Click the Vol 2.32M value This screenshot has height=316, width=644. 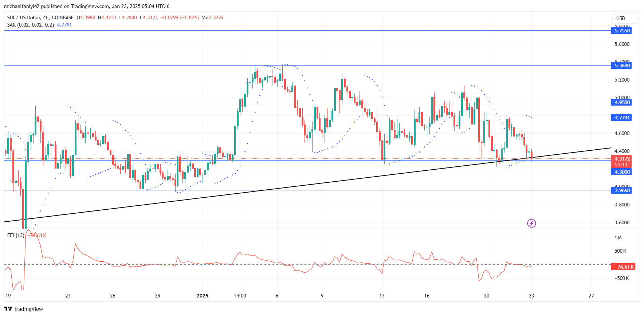click(212, 17)
